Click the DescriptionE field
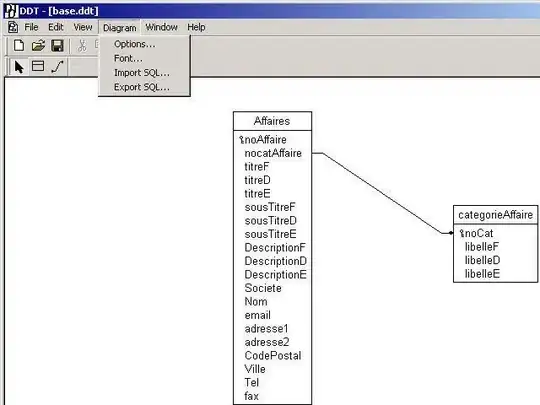 click(x=276, y=274)
